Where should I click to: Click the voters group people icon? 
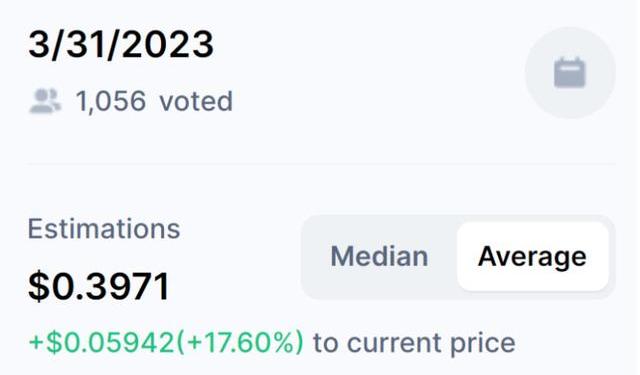pos(45,101)
